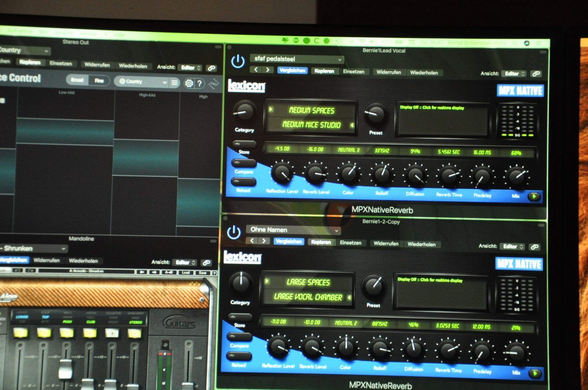The image size is (588, 390).
Task: Click next preset arrow in bottom reverb
Action: coord(264,241)
